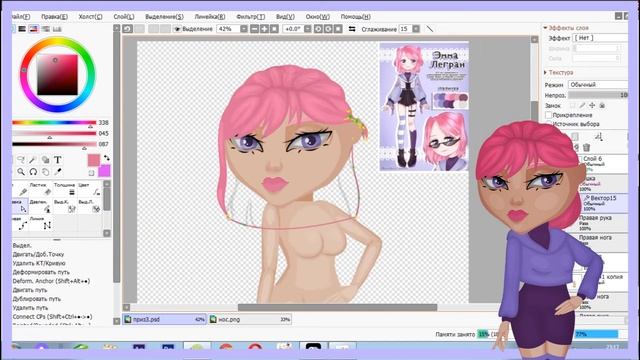Screen dimensions: 640x360
Task: Flip canvas horizontally icon
Action: [x=352, y=29]
